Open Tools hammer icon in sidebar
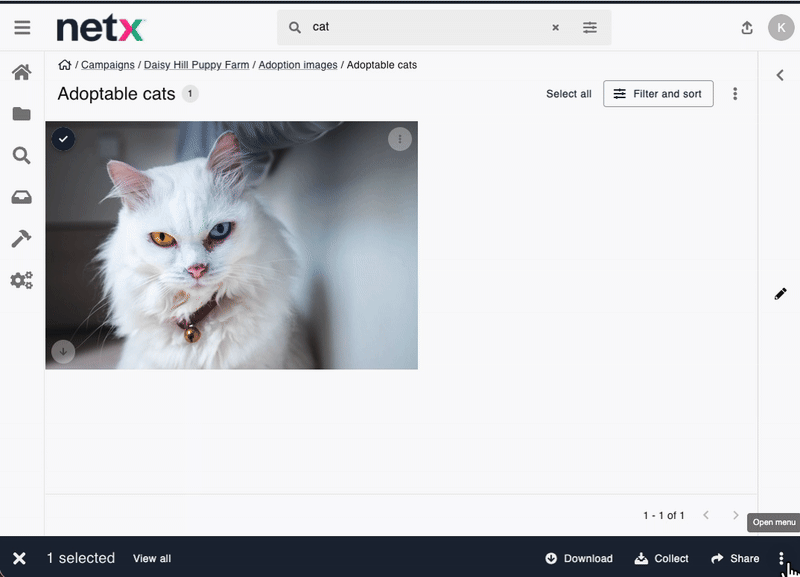 21,239
